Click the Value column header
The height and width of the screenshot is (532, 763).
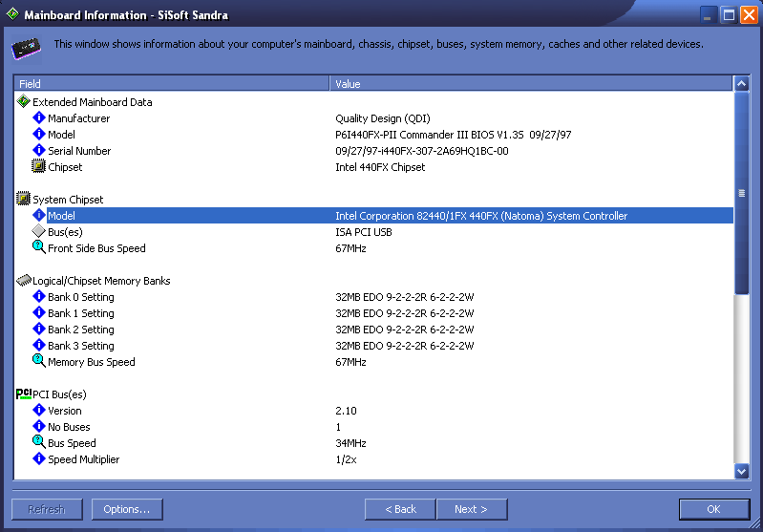click(x=530, y=84)
